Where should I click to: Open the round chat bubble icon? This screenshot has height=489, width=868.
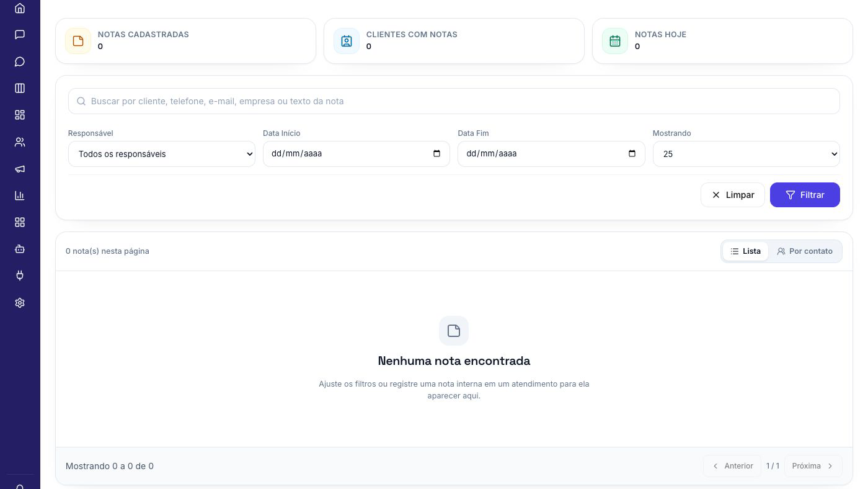(20, 61)
